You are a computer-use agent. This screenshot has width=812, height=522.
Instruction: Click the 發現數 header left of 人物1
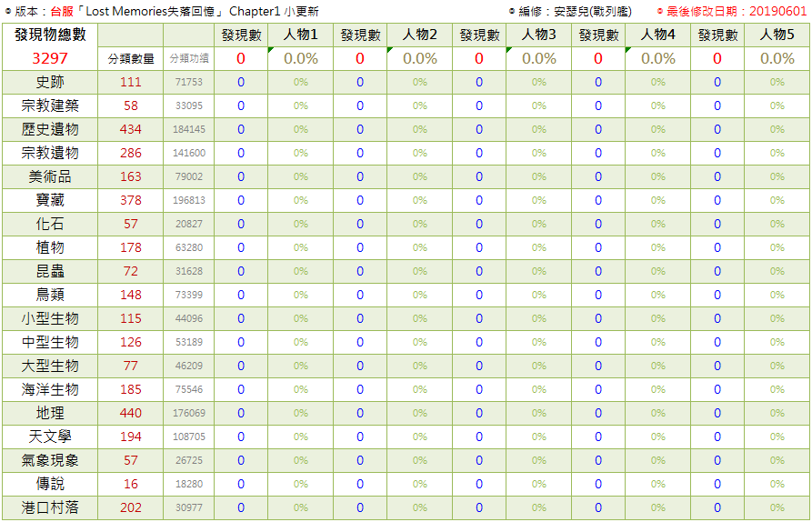(241, 35)
